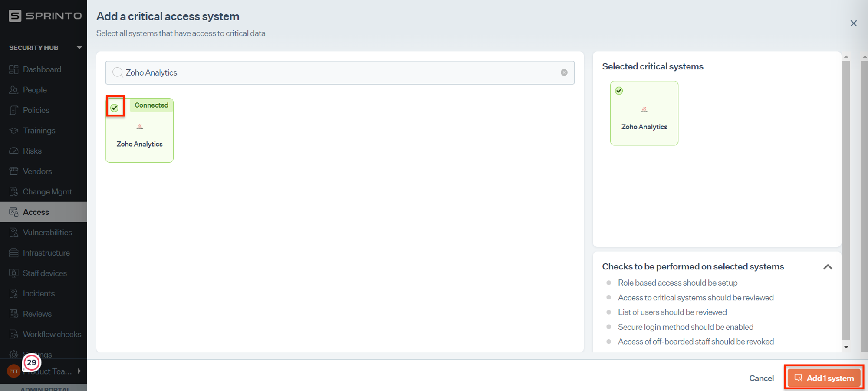Screen dimensions: 868x391
Task: Click the Change Mgmt icon
Action: click(x=14, y=192)
